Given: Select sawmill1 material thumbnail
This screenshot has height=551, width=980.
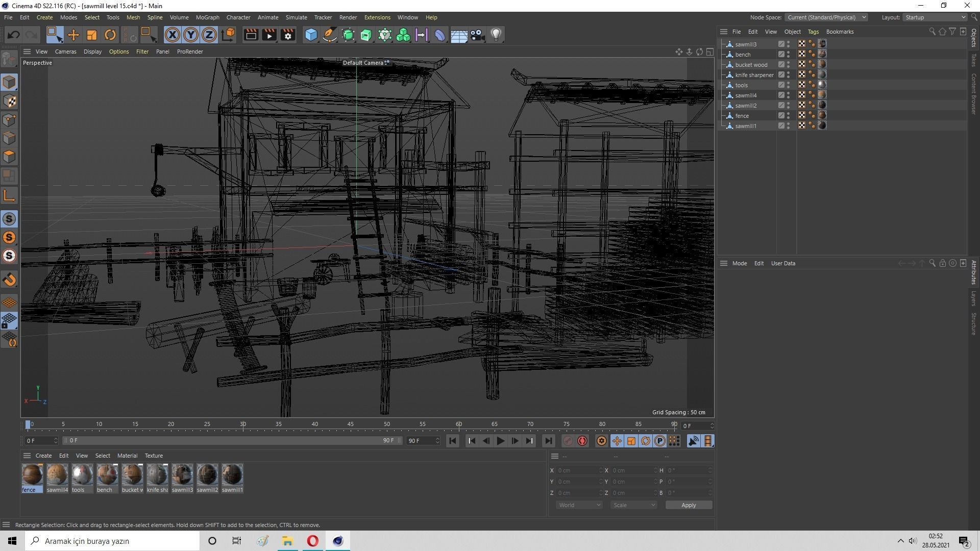Looking at the screenshot, I should (232, 478).
